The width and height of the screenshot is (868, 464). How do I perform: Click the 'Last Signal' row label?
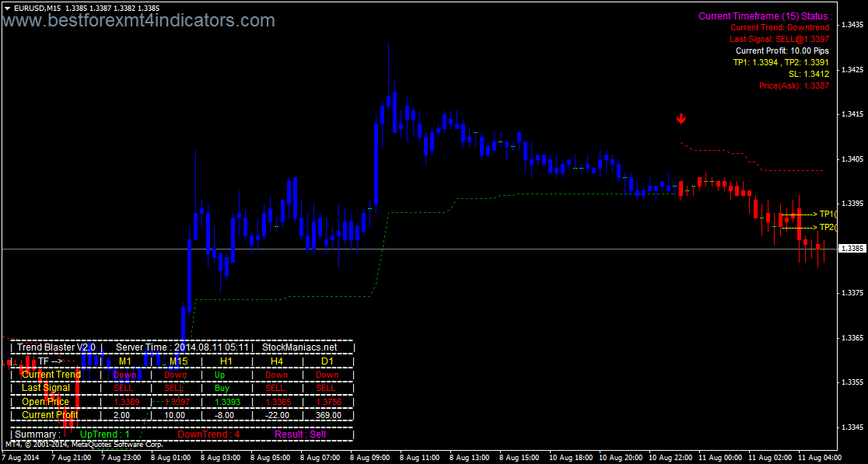45,388
